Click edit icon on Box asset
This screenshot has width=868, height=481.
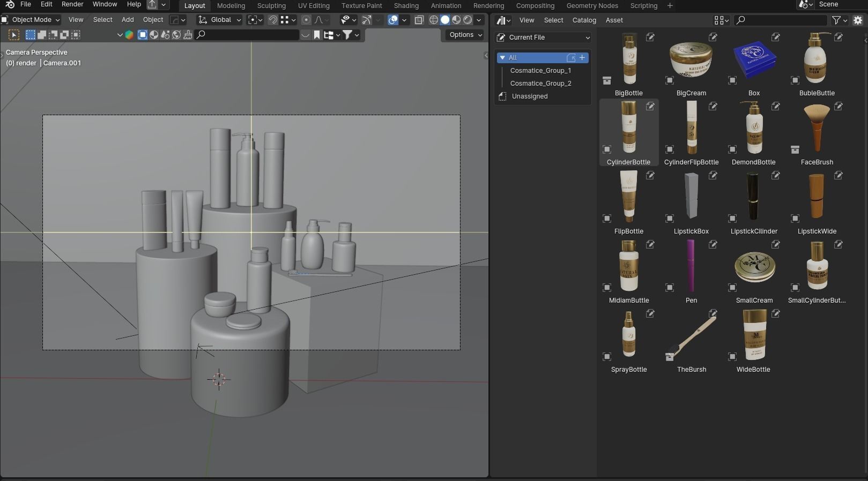(x=775, y=37)
